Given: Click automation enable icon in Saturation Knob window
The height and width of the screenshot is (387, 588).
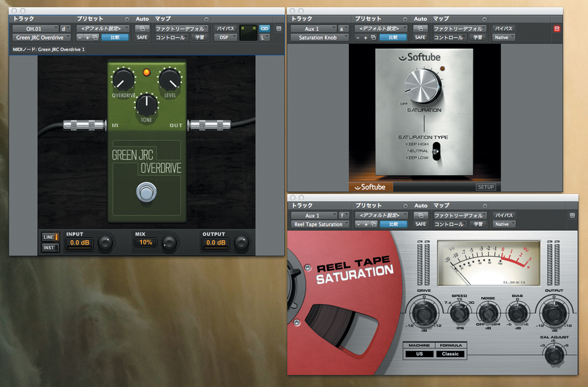Looking at the screenshot, I should [x=420, y=29].
